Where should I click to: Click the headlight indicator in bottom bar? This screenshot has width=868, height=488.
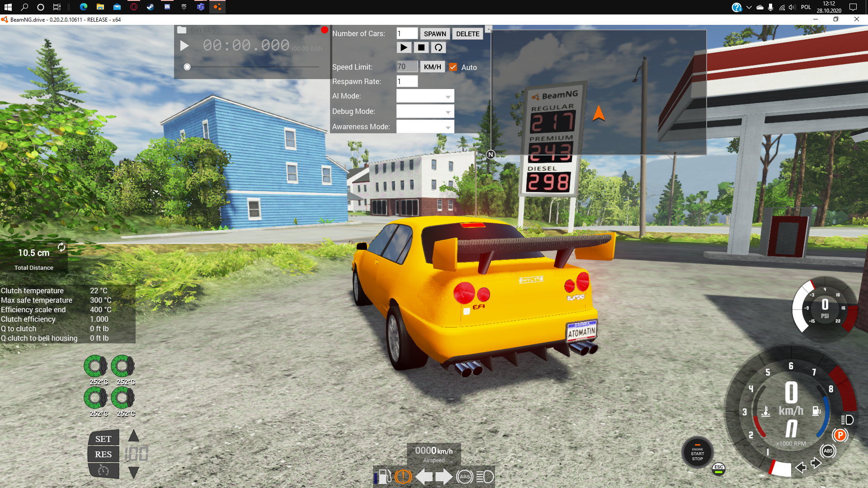[x=485, y=476]
